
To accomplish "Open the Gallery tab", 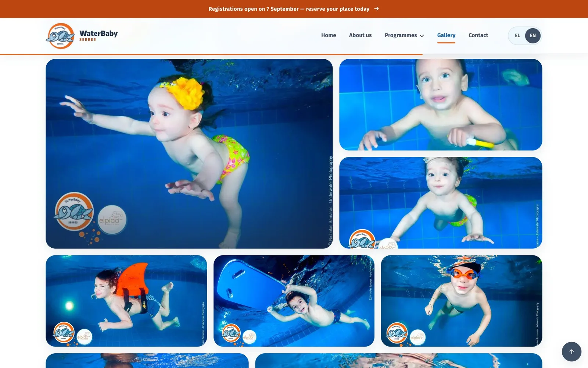I will pyautogui.click(x=446, y=35).
